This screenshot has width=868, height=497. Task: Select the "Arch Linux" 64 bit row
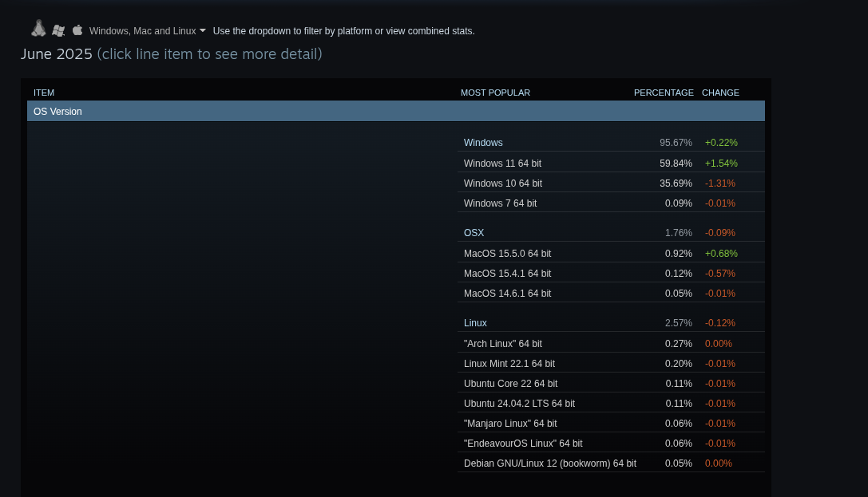611,343
